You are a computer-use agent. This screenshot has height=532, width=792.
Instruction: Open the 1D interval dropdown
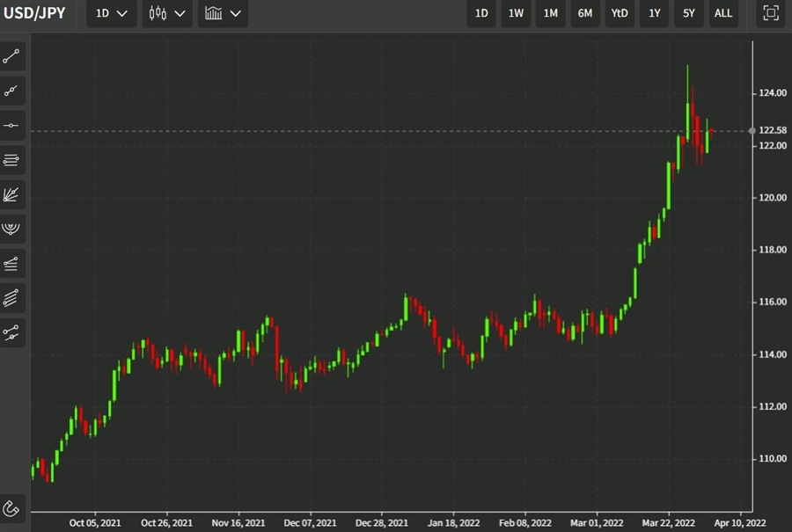111,13
